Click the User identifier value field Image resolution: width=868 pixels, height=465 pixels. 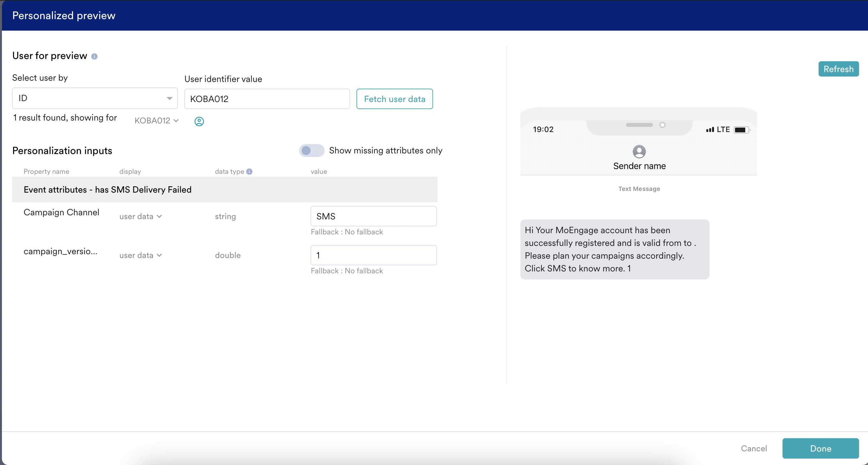(267, 99)
